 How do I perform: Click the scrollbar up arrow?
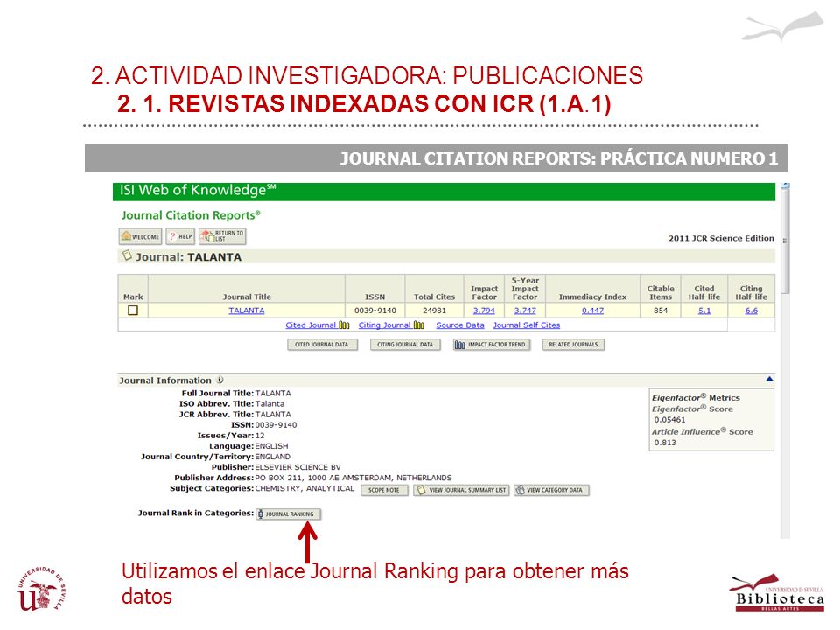[x=785, y=185]
